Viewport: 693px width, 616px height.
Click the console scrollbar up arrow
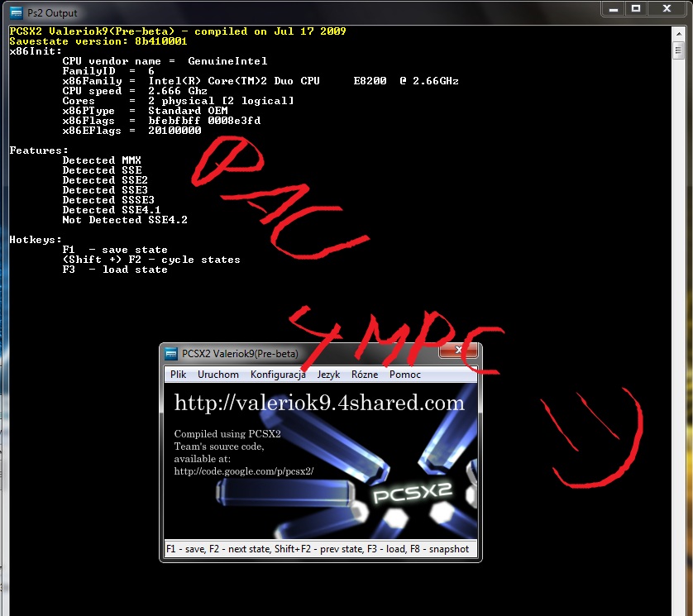click(678, 33)
